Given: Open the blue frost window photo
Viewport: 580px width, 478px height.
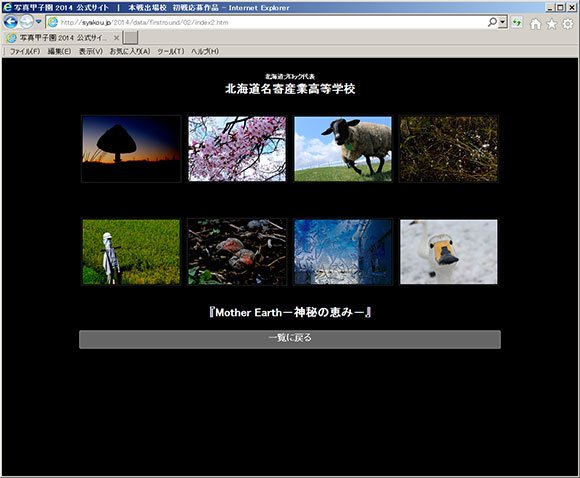Looking at the screenshot, I should (343, 252).
